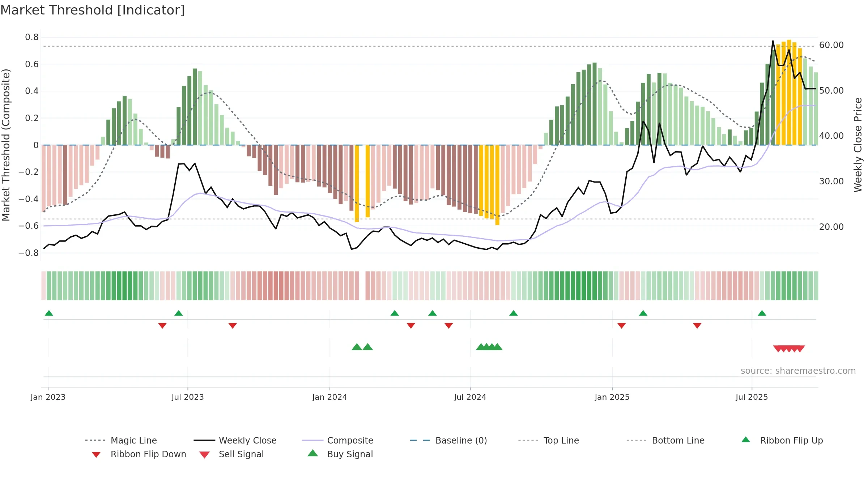
Task: Click the Jul 2025 axis label
Action: [752, 397]
